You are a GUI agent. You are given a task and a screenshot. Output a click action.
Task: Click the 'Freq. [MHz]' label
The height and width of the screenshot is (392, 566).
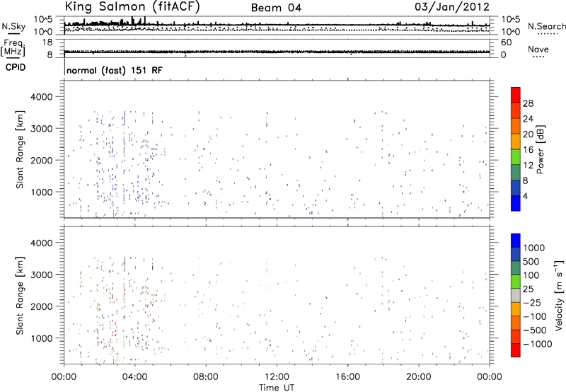[13, 47]
